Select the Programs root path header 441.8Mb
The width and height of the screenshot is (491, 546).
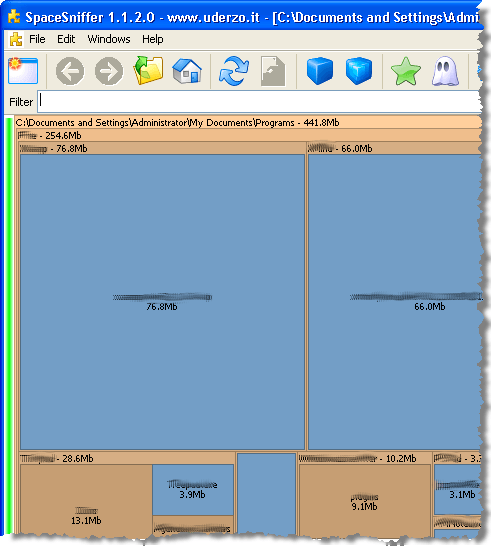pos(248,123)
